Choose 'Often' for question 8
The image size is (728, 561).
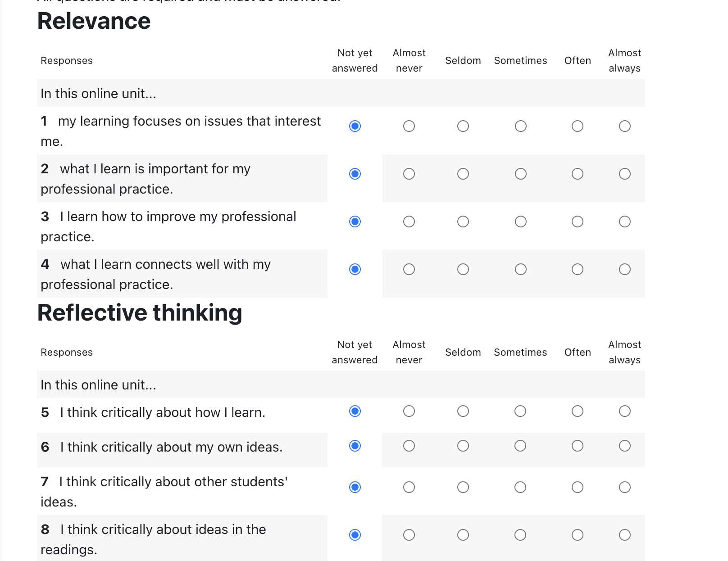click(x=577, y=535)
